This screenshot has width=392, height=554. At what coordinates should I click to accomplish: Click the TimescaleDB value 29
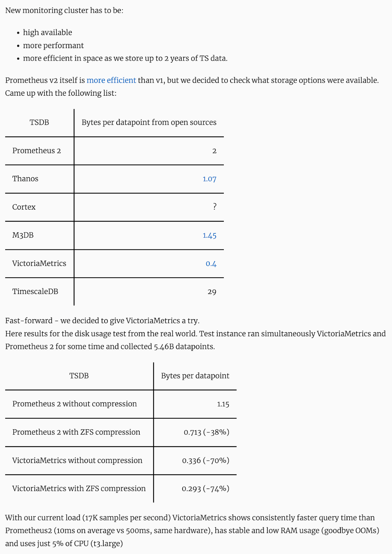click(x=212, y=292)
